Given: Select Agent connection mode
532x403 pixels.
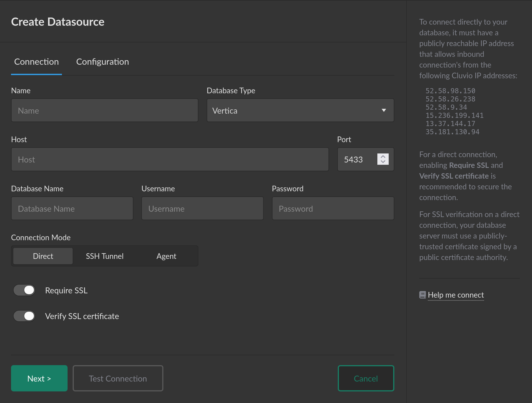Looking at the screenshot, I should pyautogui.click(x=166, y=256).
